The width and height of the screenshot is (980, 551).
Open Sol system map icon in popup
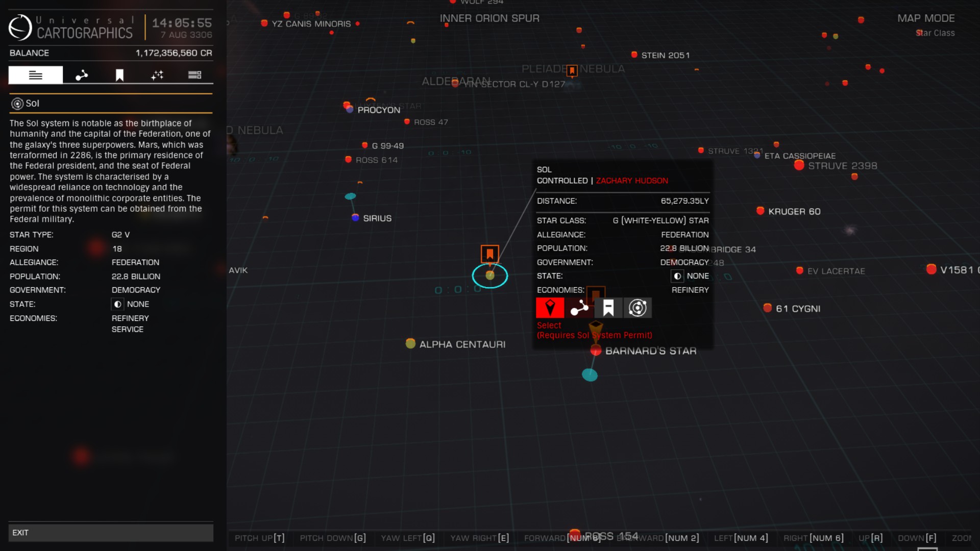(638, 308)
